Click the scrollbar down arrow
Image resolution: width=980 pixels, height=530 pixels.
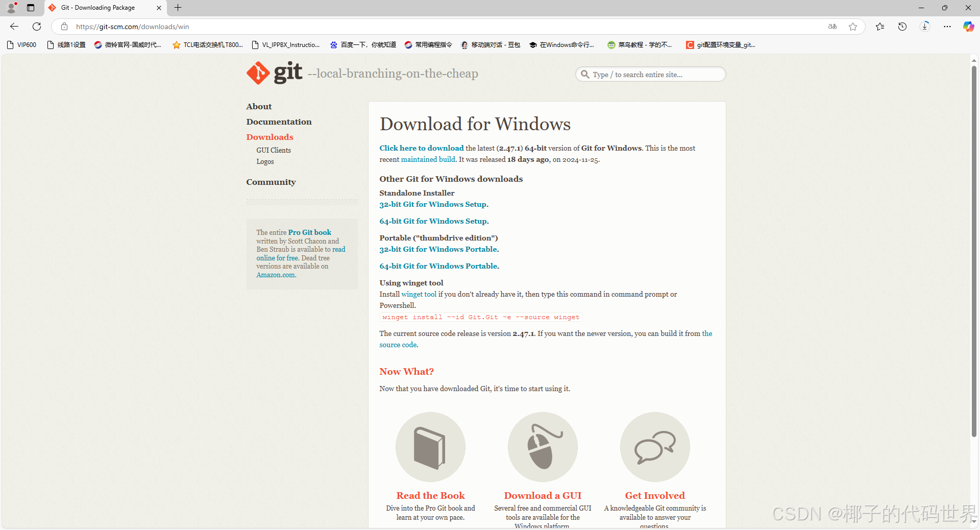pos(974,522)
